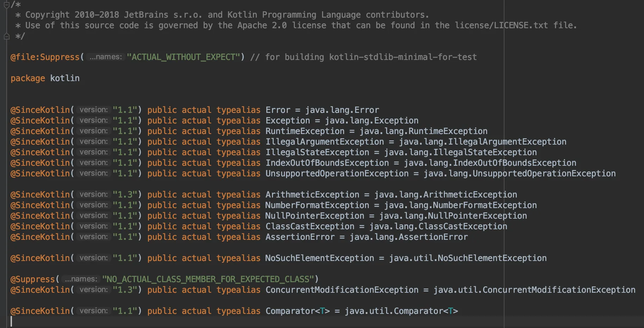Click the java.lang.Exception type reference
The height and width of the screenshot is (328, 644).
(372, 121)
